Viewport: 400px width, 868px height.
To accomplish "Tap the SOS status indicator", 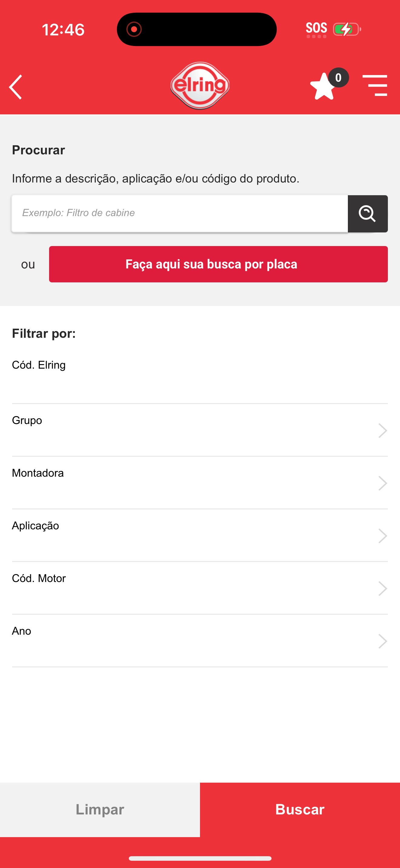I will [316, 29].
